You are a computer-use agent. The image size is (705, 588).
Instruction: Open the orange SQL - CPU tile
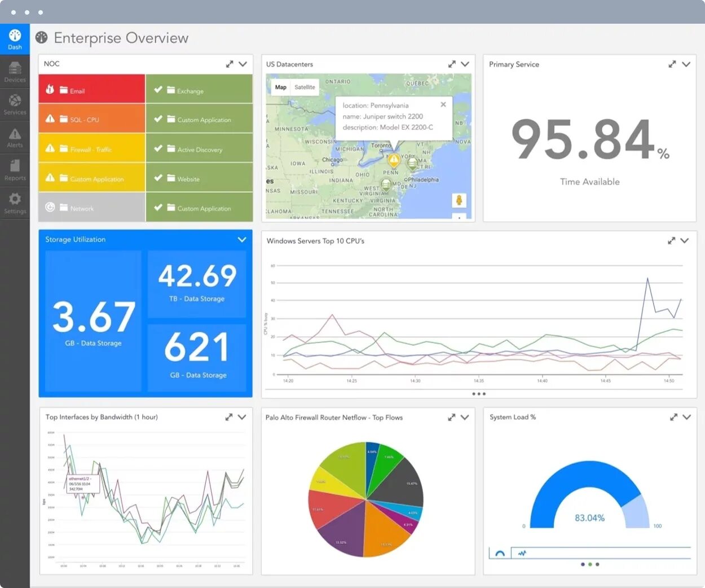[x=92, y=118]
